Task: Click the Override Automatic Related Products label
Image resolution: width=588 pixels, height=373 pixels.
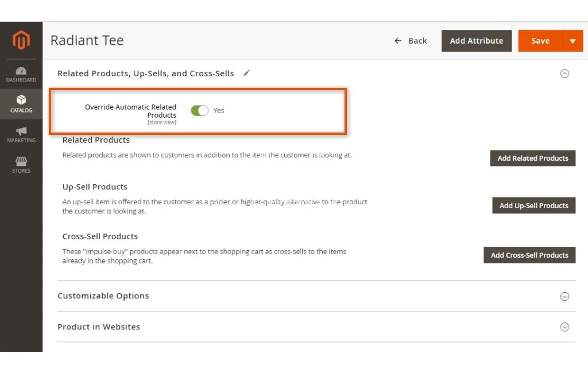Action: tap(131, 111)
